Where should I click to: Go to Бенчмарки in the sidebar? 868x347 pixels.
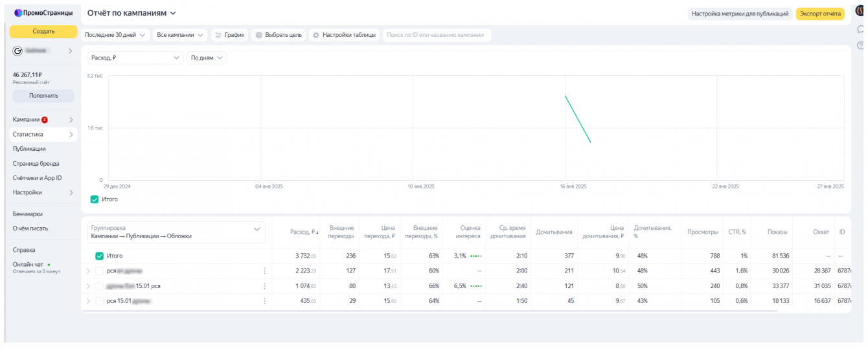coord(28,214)
